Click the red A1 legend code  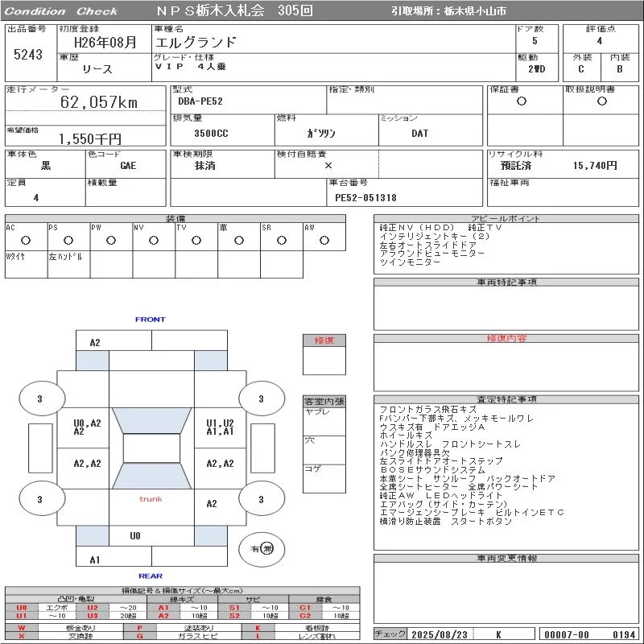(x=163, y=608)
